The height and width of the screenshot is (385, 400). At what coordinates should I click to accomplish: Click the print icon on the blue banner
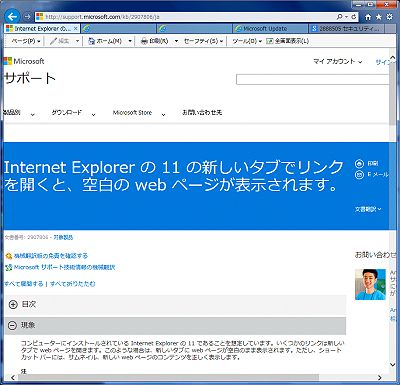pyautogui.click(x=359, y=164)
